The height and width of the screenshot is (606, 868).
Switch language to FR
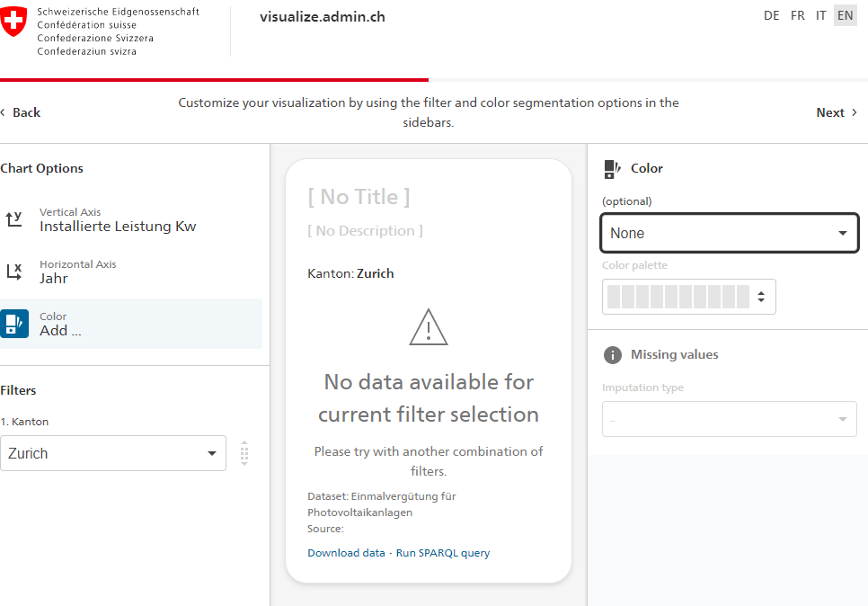(798, 15)
